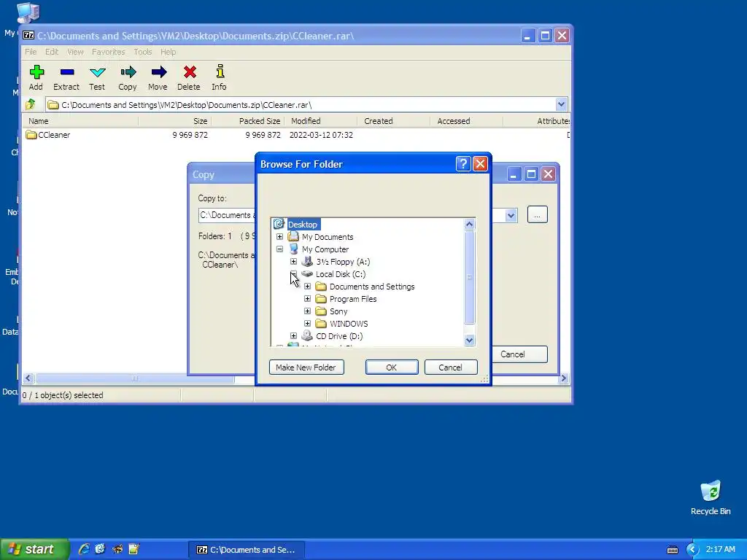
Task: Collapse the Local Disk (C:) node
Action: pos(293,274)
